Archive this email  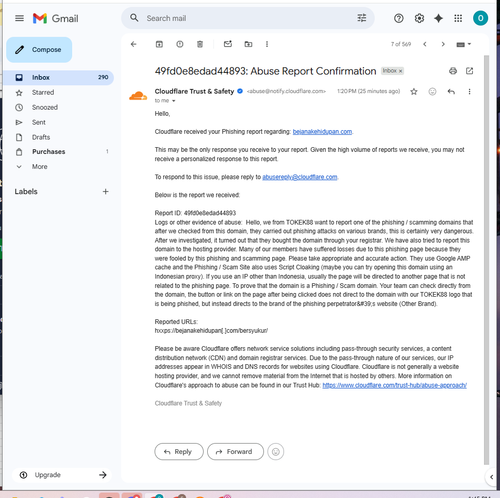159,44
